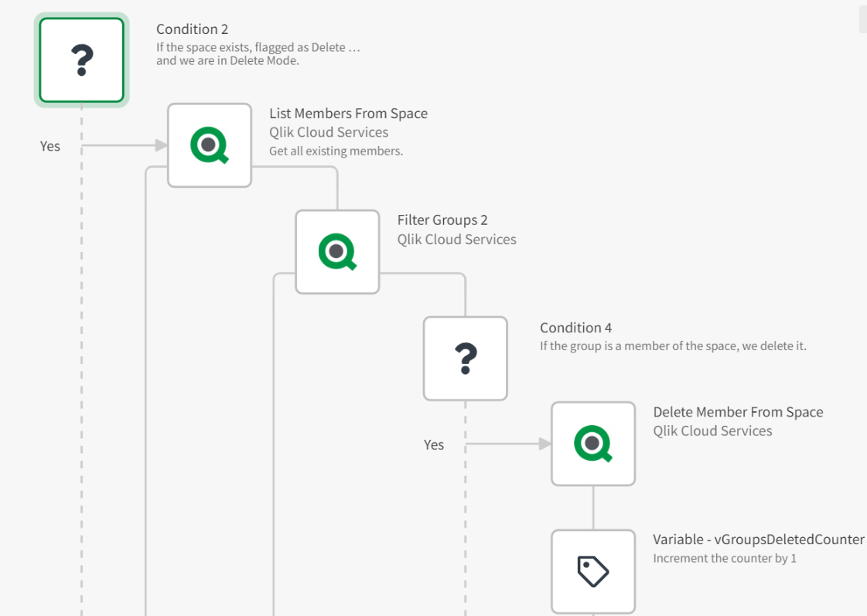The width and height of the screenshot is (867, 616).
Task: Click the Yes branch label of Condition 4
Action: 434,444
